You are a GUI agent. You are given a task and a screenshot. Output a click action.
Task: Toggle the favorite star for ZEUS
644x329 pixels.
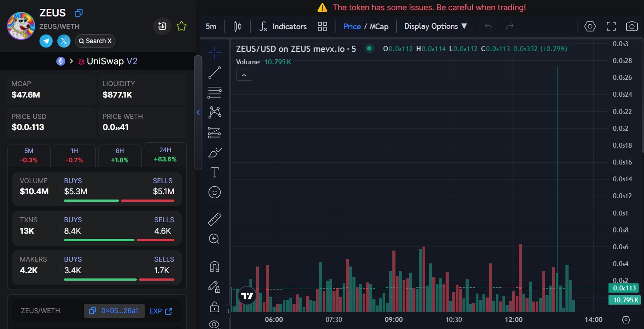point(181,27)
